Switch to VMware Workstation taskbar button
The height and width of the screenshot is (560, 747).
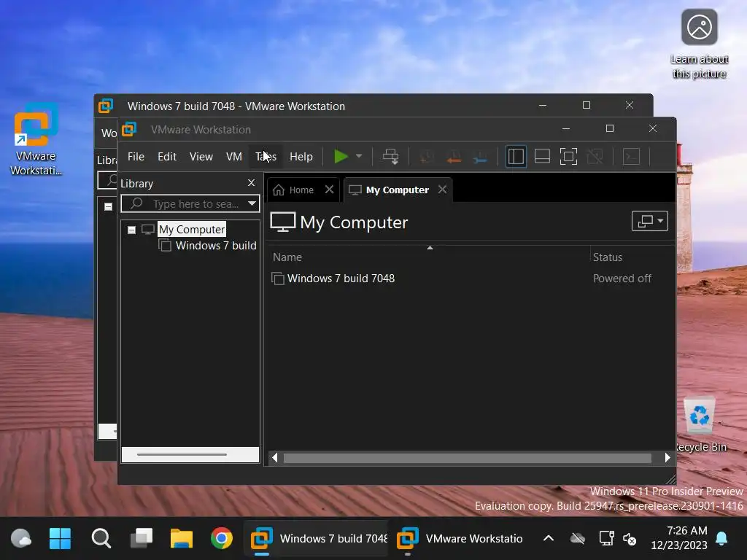click(460, 539)
